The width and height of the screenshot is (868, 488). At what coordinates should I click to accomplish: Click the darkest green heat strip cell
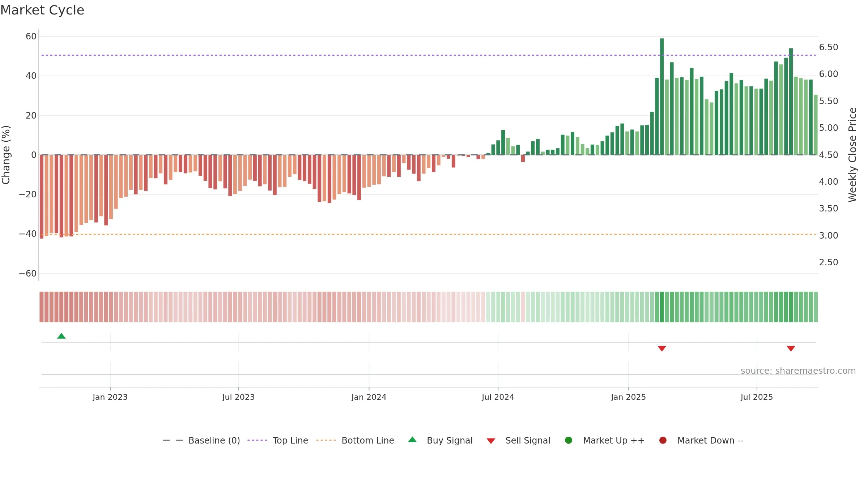click(x=662, y=307)
